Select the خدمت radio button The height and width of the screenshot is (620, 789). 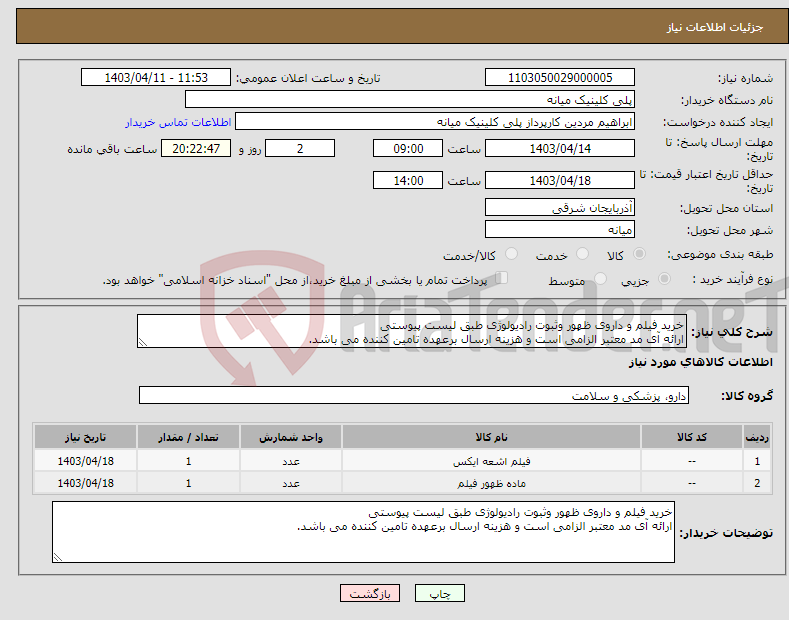click(x=582, y=254)
